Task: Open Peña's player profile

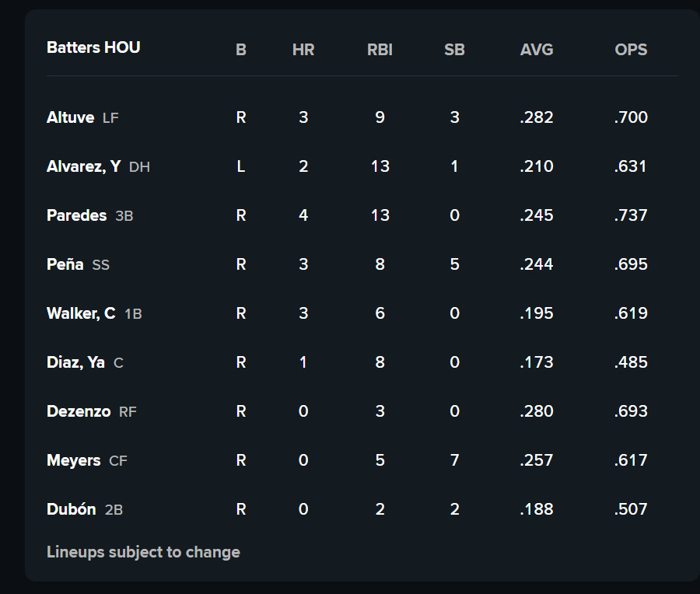Action: pos(65,264)
